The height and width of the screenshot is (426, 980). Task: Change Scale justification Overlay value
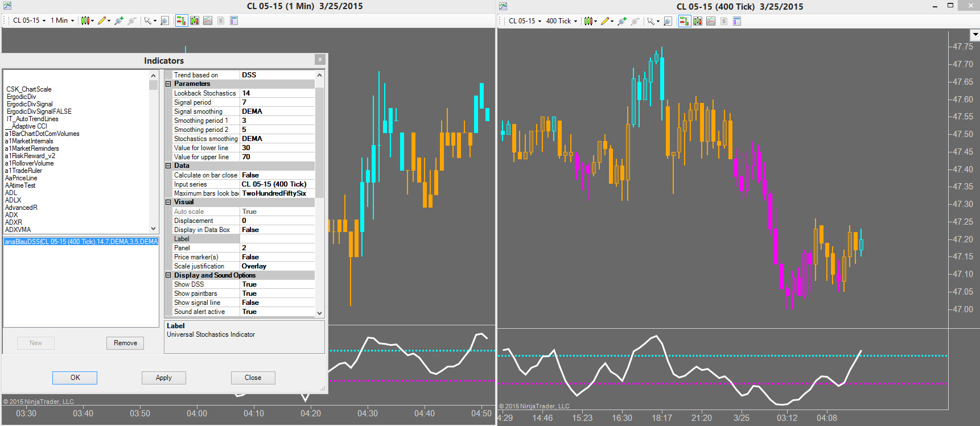click(277, 266)
